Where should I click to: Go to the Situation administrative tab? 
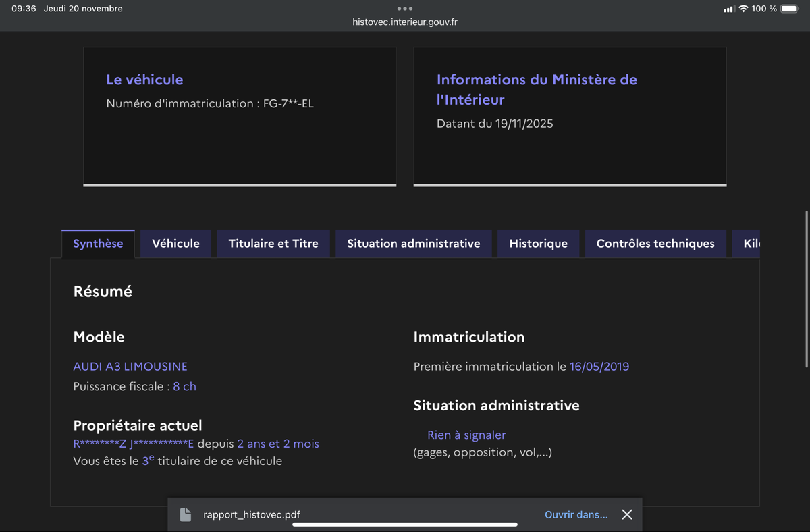(x=414, y=244)
